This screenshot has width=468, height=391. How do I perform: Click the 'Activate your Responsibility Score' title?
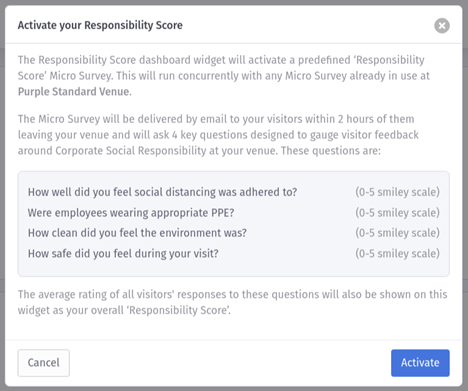point(100,25)
